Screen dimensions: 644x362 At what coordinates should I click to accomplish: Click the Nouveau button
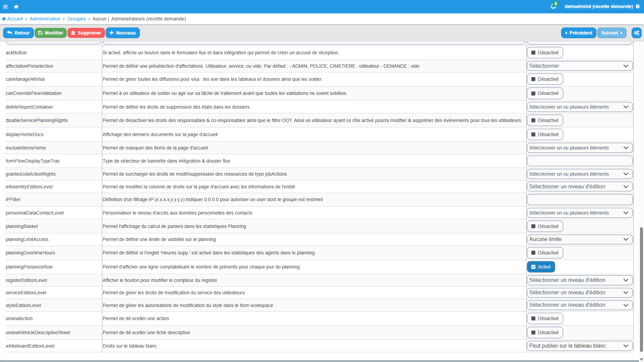123,33
